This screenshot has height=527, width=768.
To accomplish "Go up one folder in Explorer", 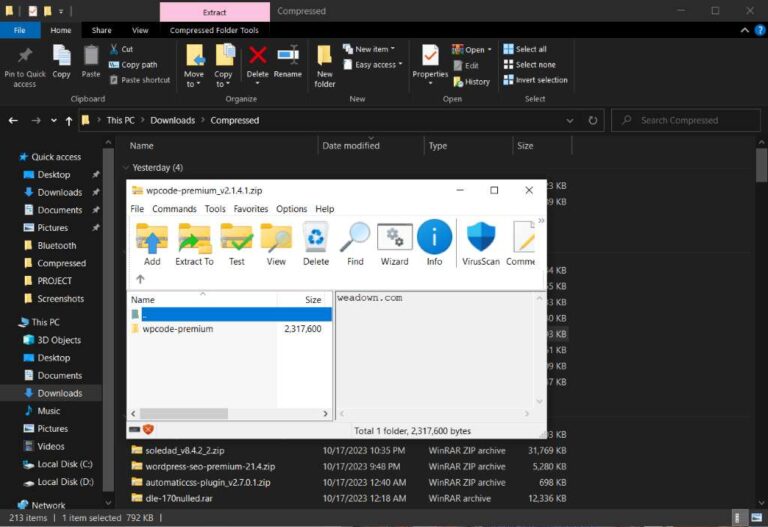I will click(x=69, y=120).
